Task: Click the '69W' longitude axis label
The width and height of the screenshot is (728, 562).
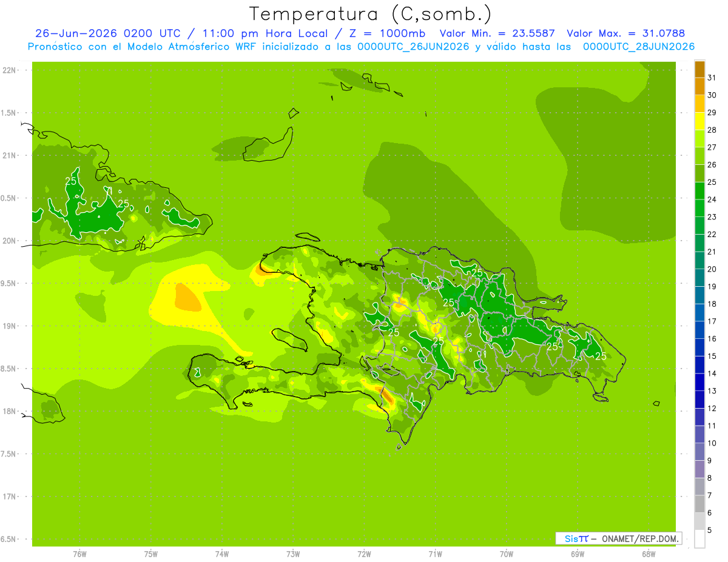Action: pyautogui.click(x=578, y=554)
